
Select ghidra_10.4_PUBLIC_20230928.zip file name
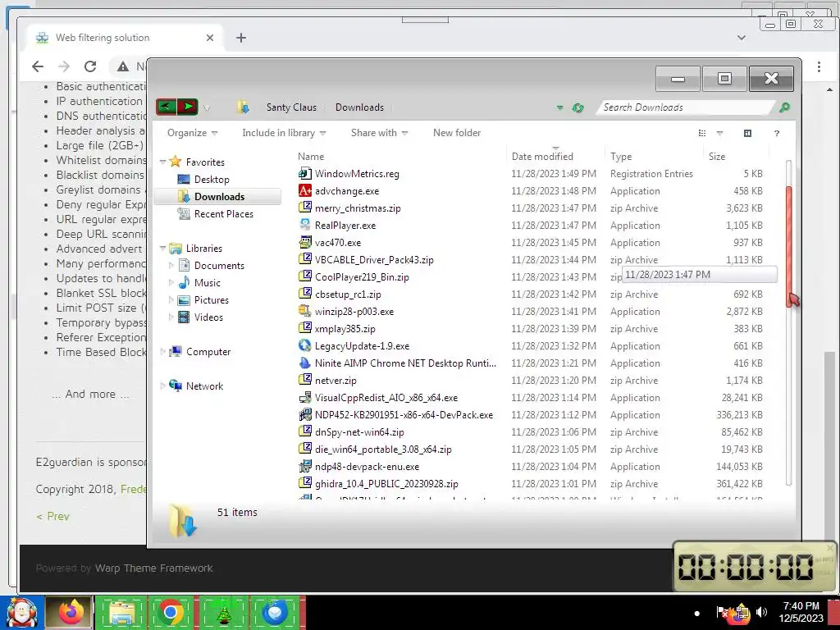[386, 484]
